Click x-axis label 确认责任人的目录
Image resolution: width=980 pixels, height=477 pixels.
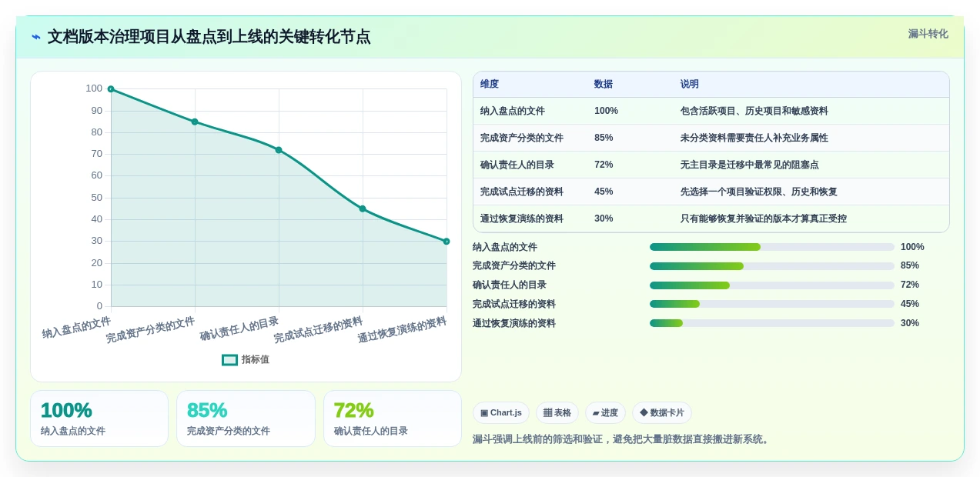pos(239,329)
